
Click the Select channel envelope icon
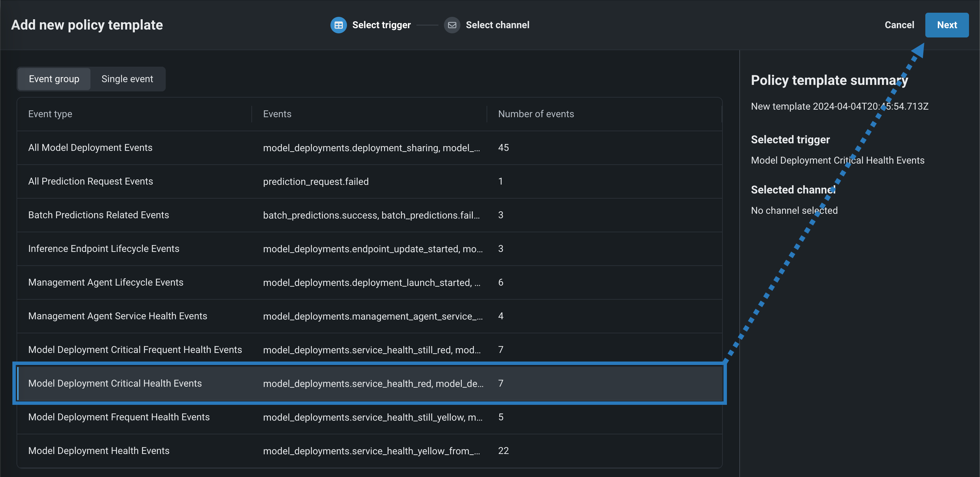click(x=451, y=25)
